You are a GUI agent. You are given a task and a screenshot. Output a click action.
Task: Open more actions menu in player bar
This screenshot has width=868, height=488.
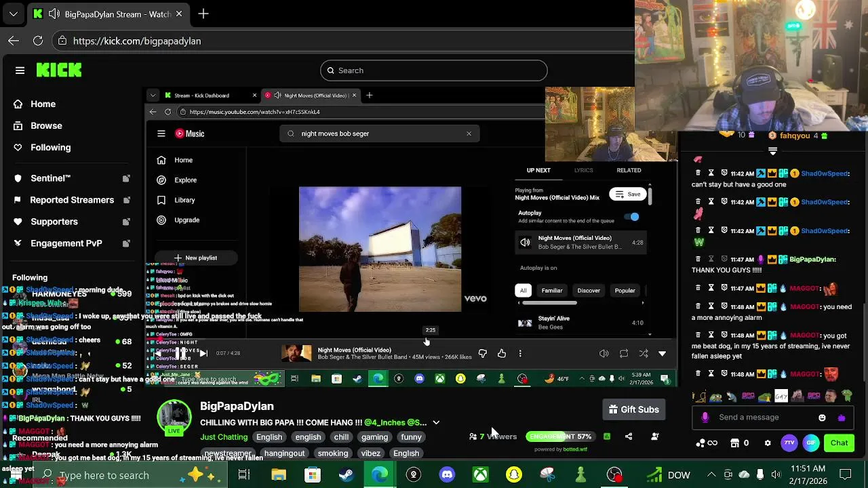520,353
